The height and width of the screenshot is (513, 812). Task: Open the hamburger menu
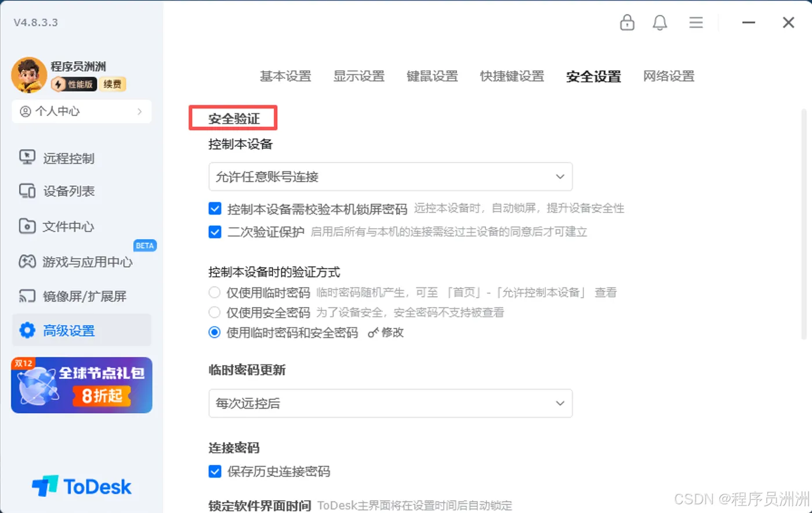tap(695, 23)
